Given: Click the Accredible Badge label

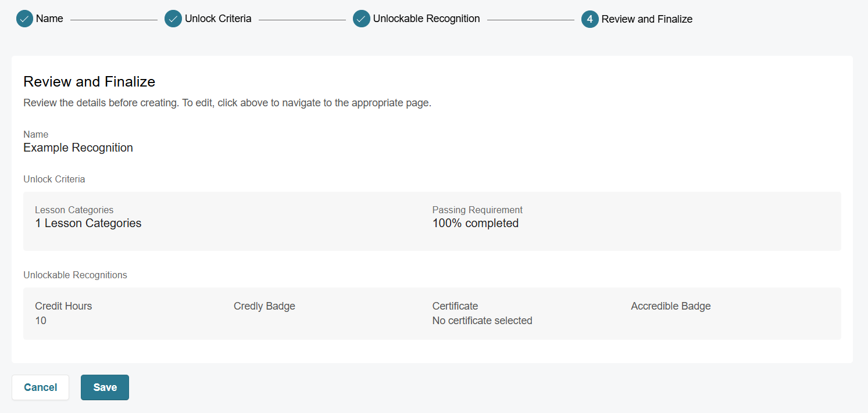Looking at the screenshot, I should tap(670, 306).
